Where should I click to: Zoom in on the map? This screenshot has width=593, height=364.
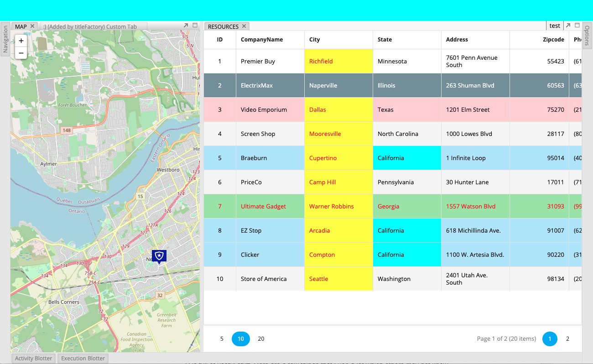(x=21, y=41)
